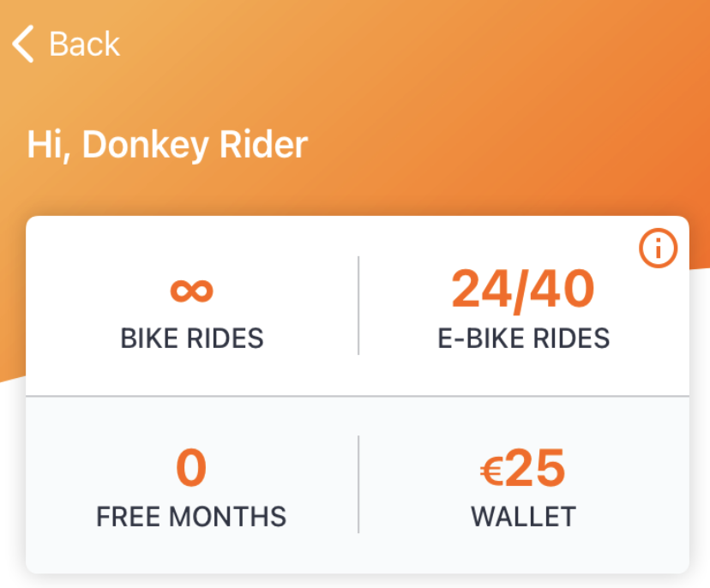The width and height of the screenshot is (710, 588).
Task: Tap the infinity symbol for bike rides
Action: (191, 291)
